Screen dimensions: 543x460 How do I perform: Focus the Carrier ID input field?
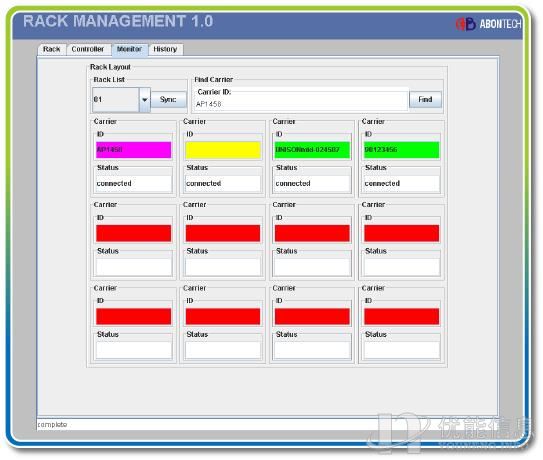(301, 104)
